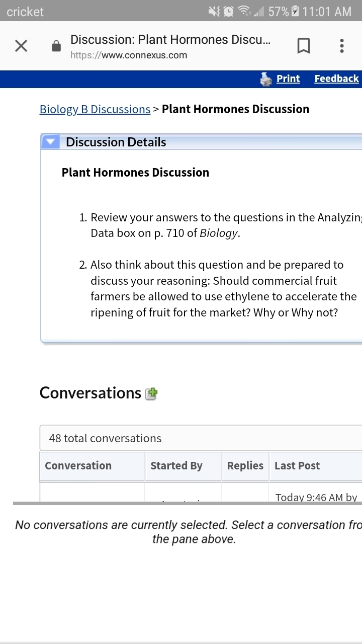Click the printer icon
The width and height of the screenshot is (362, 644).
pos(266,79)
